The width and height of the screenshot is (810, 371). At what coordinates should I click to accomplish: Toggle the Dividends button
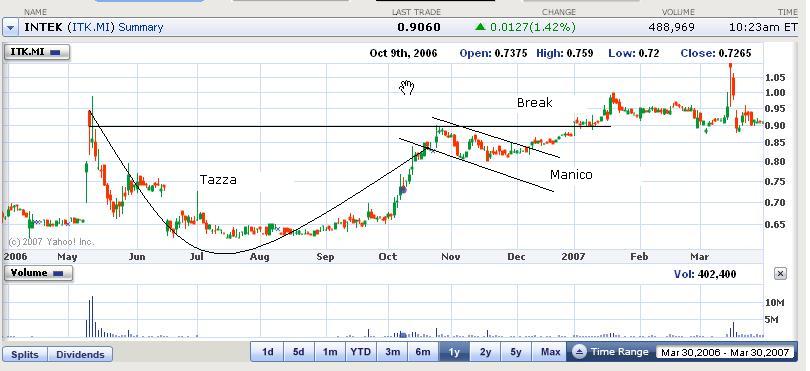click(x=80, y=354)
